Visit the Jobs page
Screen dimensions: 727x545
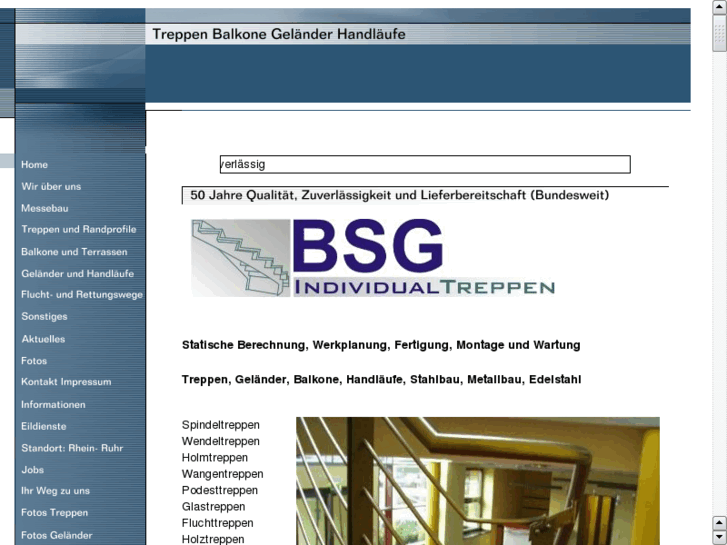pyautogui.click(x=32, y=470)
